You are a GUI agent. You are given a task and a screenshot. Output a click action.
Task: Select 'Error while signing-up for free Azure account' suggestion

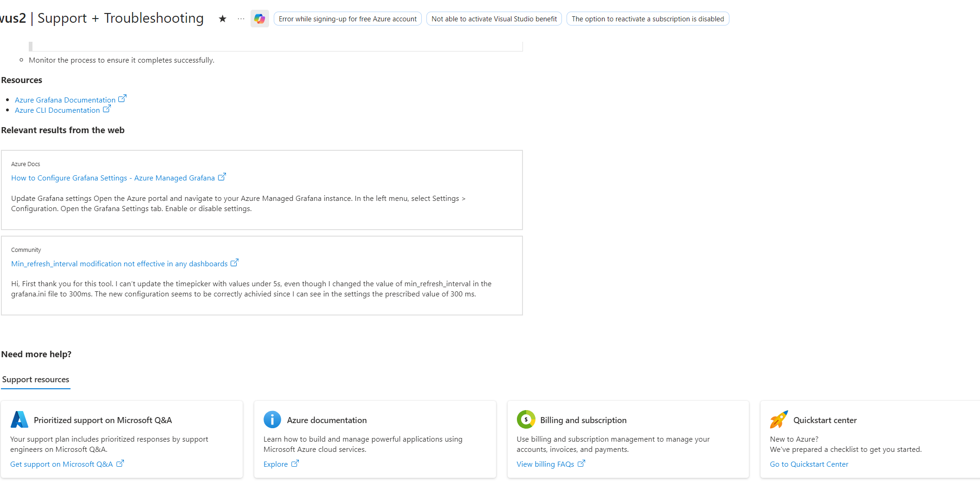[x=348, y=19]
